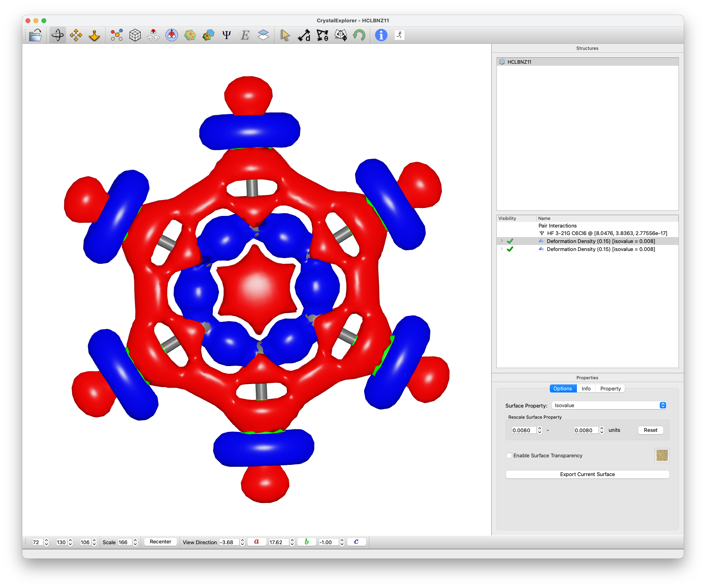Select the Rotate view tool
Viewport: 706px width, 588px height.
58,35
